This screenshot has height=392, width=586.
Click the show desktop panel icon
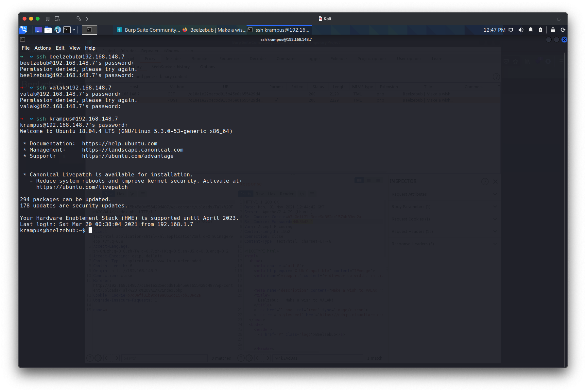(x=38, y=30)
